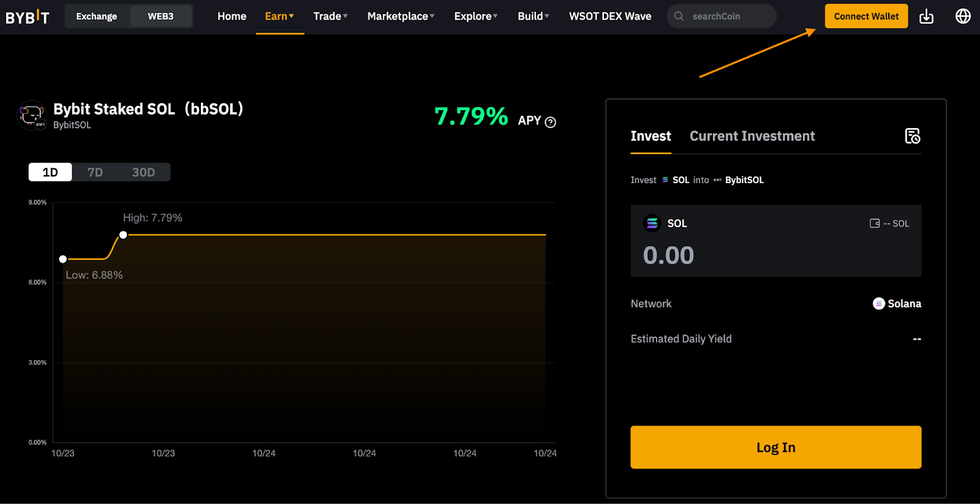980x504 pixels.
Task: Click the bbSOL token avatar
Action: coord(32,115)
